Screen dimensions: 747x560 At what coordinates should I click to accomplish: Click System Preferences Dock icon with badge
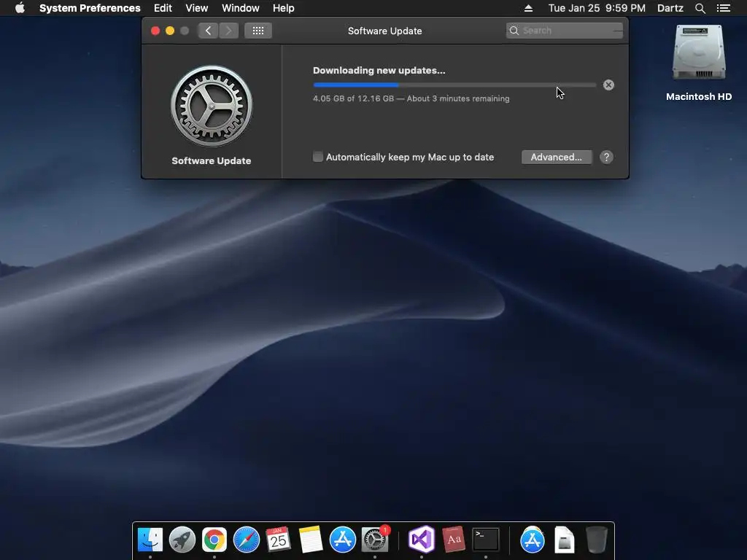click(375, 540)
